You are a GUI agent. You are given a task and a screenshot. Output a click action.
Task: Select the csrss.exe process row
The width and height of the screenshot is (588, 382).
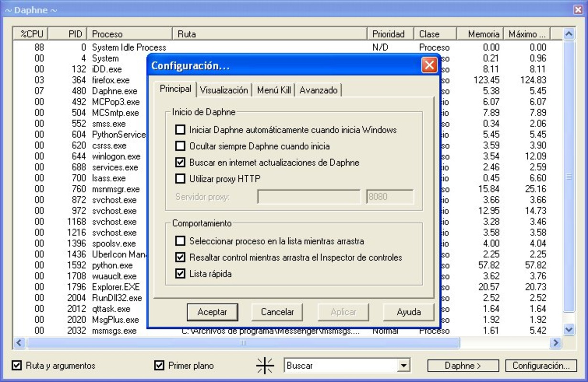[109, 146]
